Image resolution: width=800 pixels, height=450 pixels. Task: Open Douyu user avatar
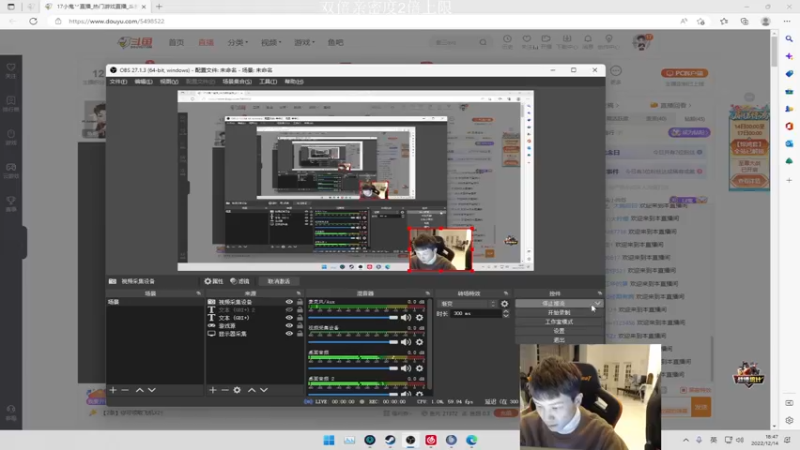pyautogui.click(x=641, y=42)
